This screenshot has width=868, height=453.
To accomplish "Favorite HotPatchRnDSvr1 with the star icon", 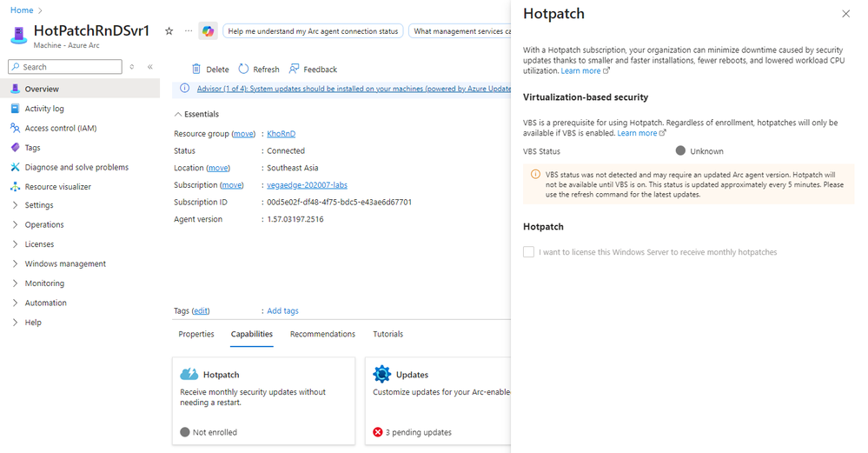I will pos(169,31).
